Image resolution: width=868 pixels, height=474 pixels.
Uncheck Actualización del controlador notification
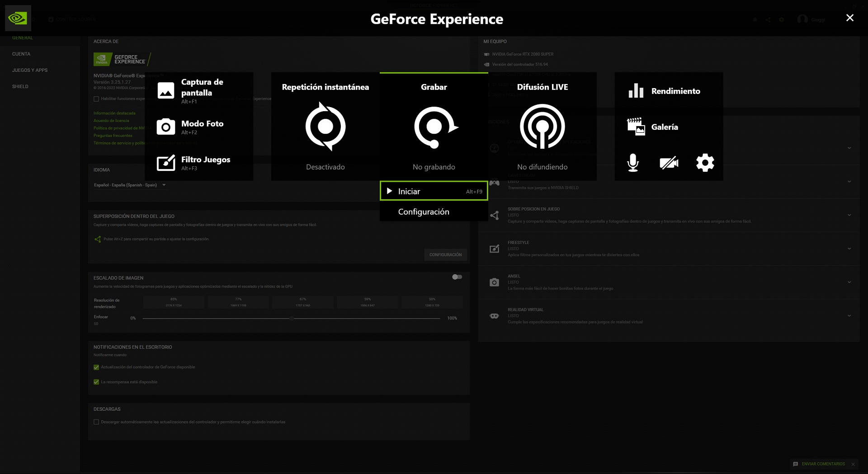pos(96,367)
